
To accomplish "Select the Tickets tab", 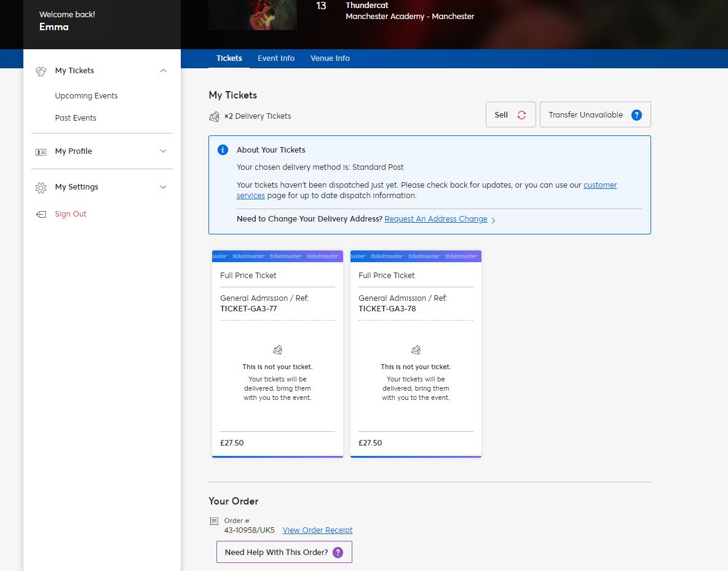I will 229,58.
